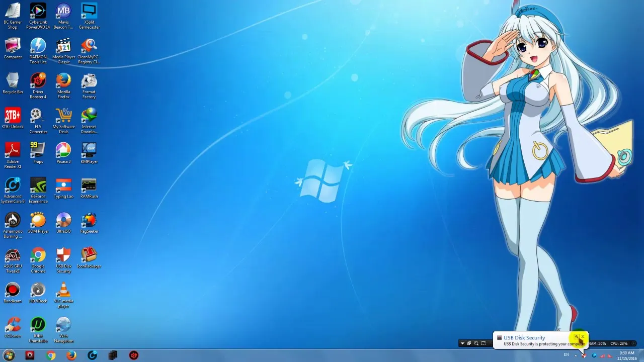Viewport: 644px width, 362px height.
Task: Open Internet Download Manager shortcut
Action: (x=89, y=120)
